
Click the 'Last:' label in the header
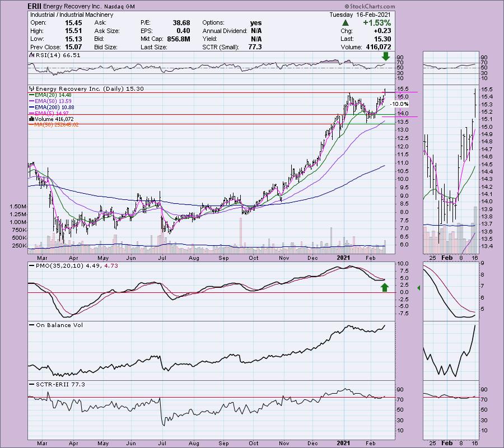tap(347, 39)
